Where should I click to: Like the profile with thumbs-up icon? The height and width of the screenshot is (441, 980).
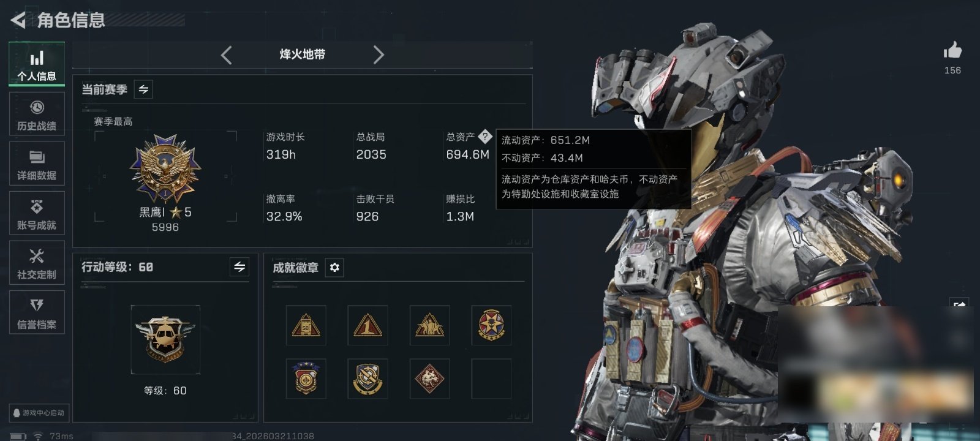coord(952,51)
